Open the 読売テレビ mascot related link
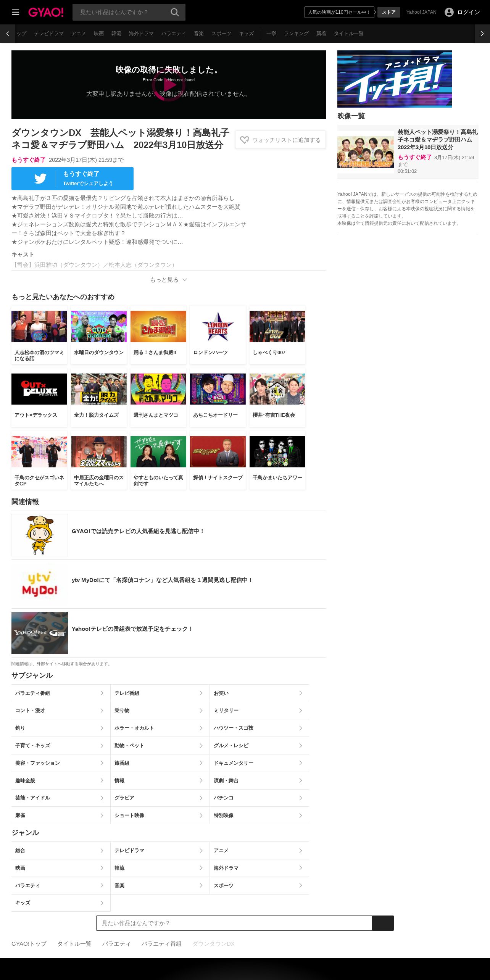This screenshot has width=490, height=980. pos(169,535)
